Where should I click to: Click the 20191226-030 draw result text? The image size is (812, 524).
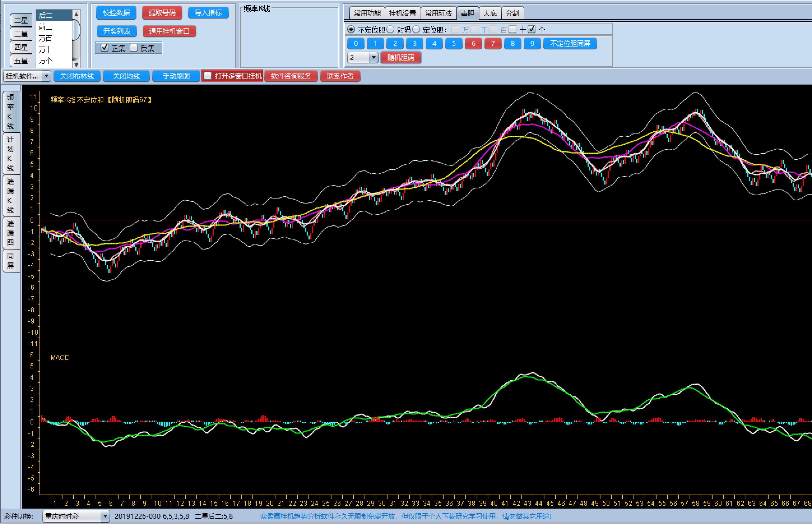point(152,516)
